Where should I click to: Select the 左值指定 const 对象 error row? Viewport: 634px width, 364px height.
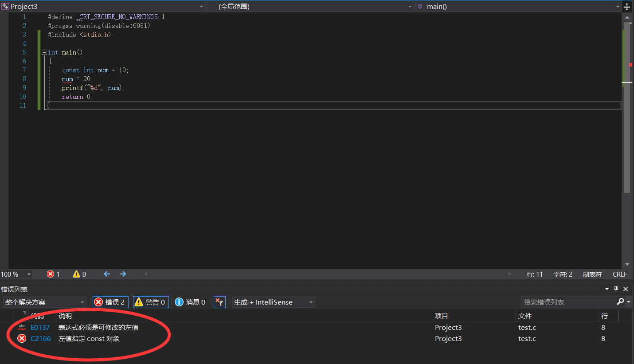tap(89, 339)
